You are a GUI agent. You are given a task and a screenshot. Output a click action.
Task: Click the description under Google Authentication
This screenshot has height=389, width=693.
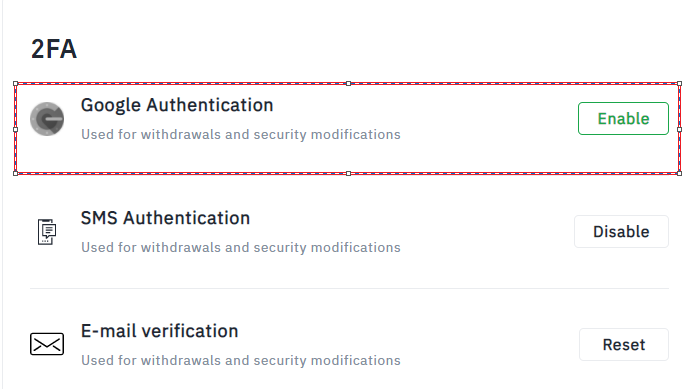coord(241,134)
